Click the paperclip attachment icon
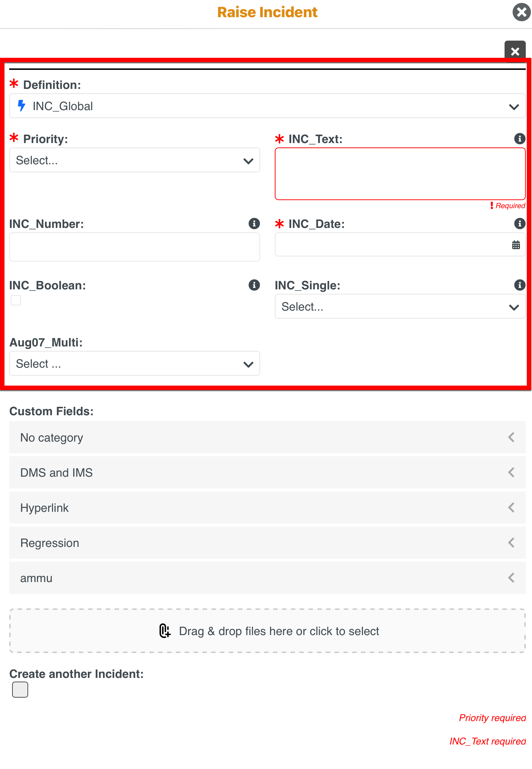 pos(165,631)
